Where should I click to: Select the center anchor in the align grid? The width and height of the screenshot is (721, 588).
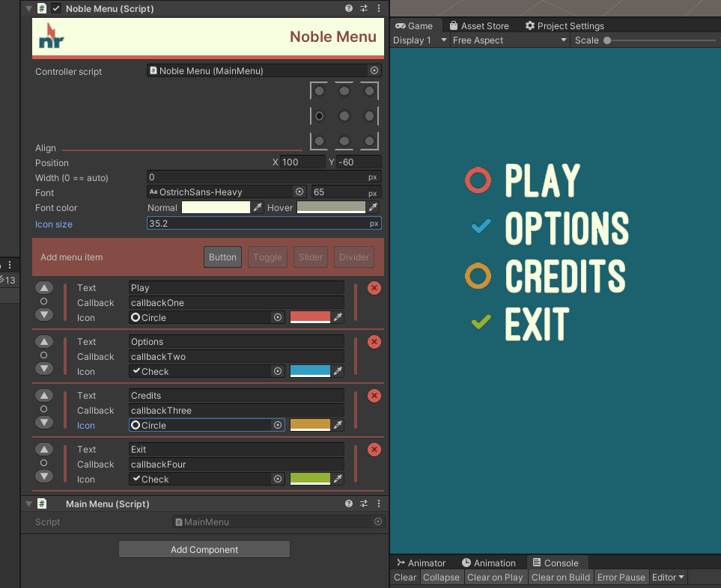(x=344, y=116)
